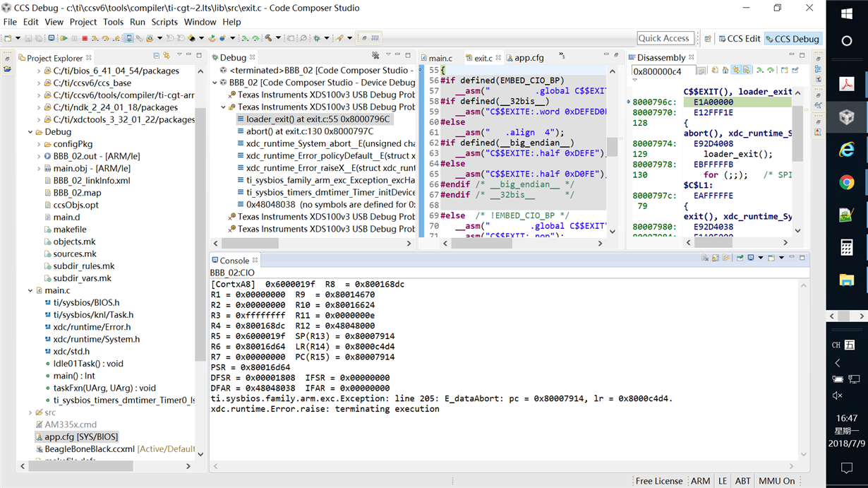Open the Build hammer dropdown arrow
Viewport: 868px width, 488px height.
[x=277, y=38]
